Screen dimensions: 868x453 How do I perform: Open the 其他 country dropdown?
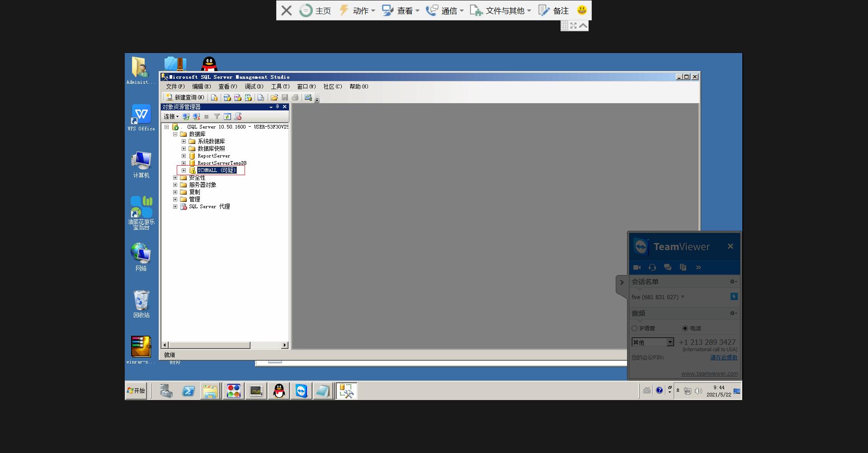point(653,342)
